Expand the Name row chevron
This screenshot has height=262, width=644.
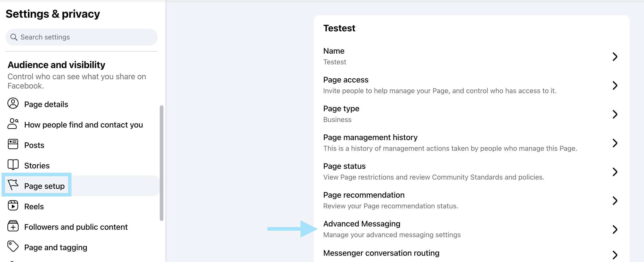[615, 56]
